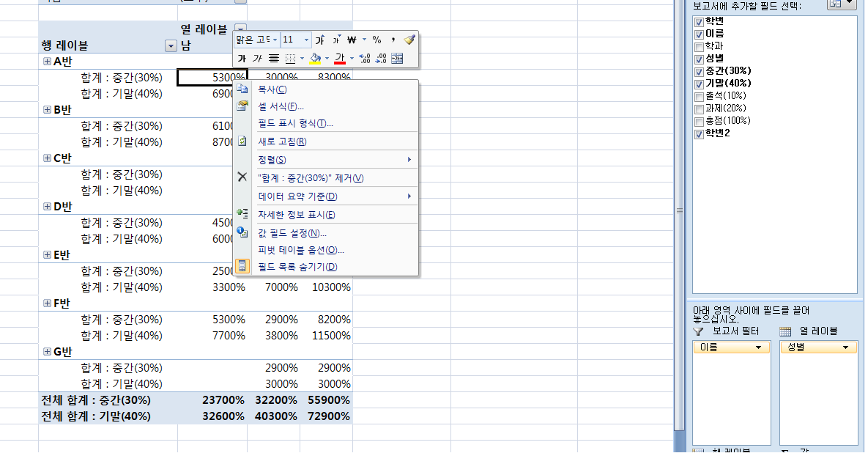868x475 pixels.
Task: Click the Format Painter brush icon
Action: point(409,40)
